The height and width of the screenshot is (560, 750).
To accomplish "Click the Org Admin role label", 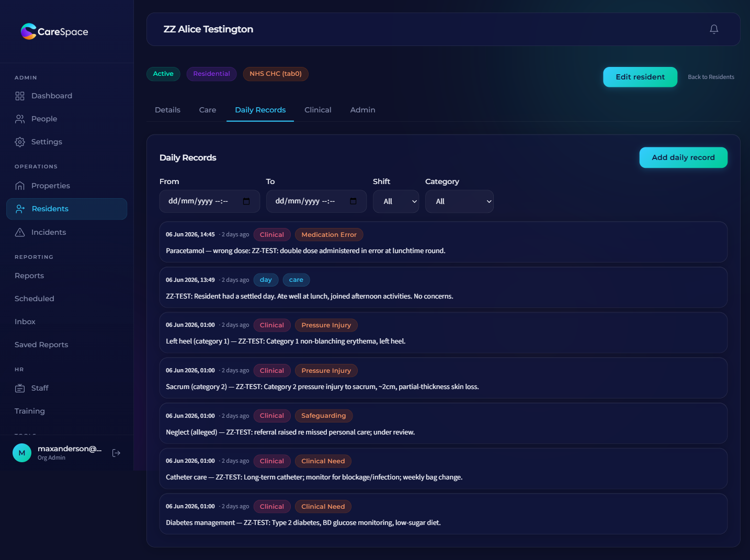I will (x=51, y=458).
